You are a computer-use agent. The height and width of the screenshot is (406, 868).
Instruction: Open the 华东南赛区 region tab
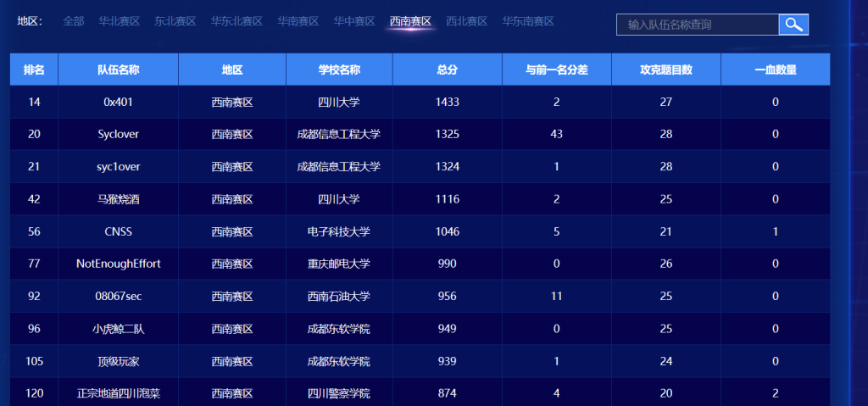[x=528, y=21]
